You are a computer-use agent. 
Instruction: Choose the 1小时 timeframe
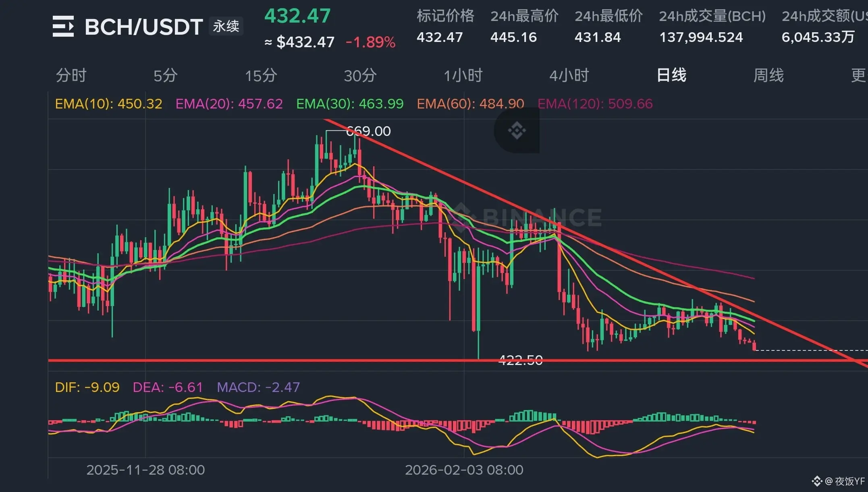(463, 75)
